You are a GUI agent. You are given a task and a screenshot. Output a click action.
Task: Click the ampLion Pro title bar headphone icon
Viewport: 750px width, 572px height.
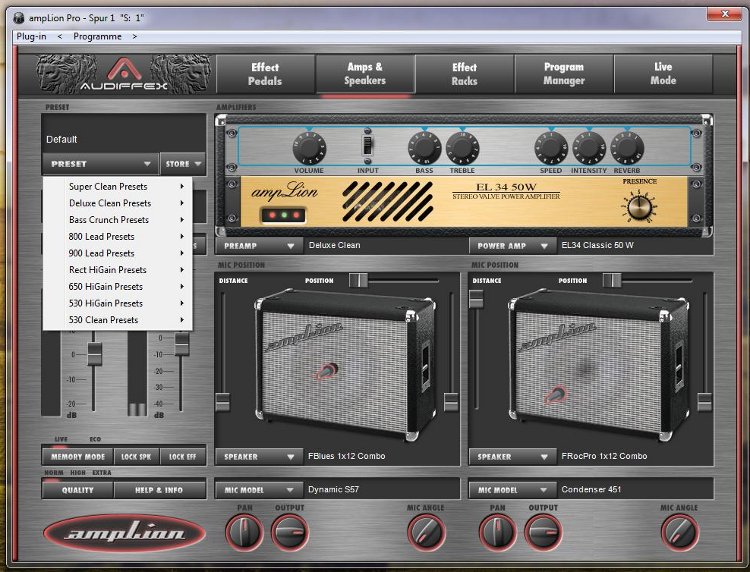(20, 18)
